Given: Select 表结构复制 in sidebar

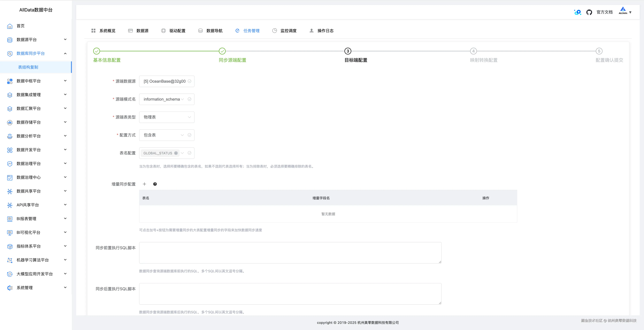Looking at the screenshot, I should pos(28,67).
